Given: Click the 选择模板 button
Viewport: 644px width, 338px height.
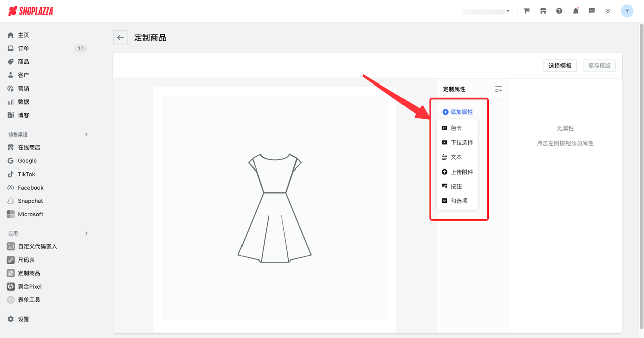Looking at the screenshot, I should (x=559, y=65).
